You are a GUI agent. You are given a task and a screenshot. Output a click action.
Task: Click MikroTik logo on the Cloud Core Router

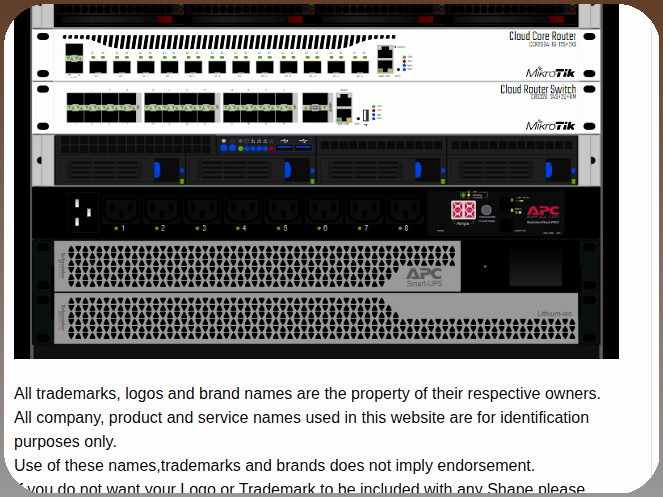550,73
